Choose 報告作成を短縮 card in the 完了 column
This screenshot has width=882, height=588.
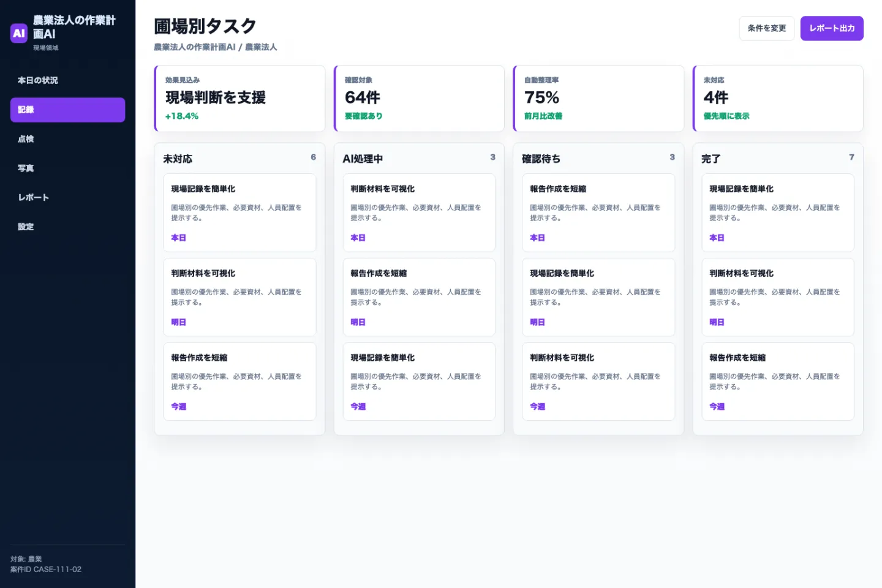(x=778, y=382)
